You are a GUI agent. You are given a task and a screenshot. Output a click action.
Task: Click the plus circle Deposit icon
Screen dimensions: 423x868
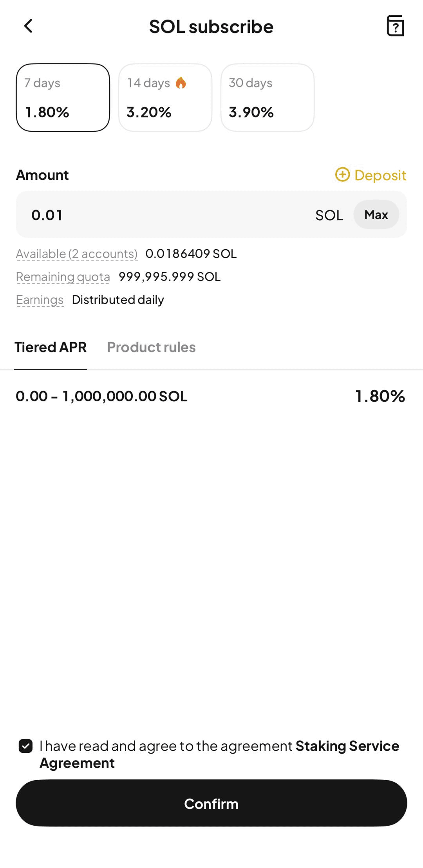[x=342, y=175]
